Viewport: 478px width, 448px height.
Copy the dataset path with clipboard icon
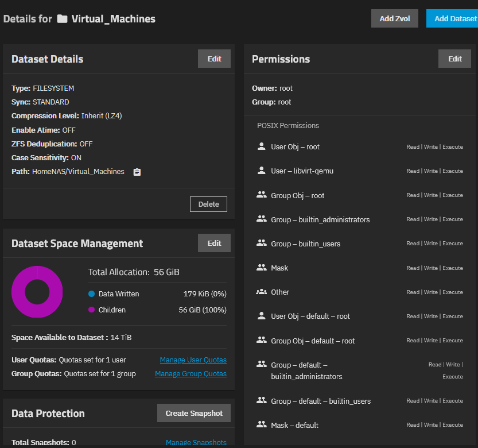[137, 172]
